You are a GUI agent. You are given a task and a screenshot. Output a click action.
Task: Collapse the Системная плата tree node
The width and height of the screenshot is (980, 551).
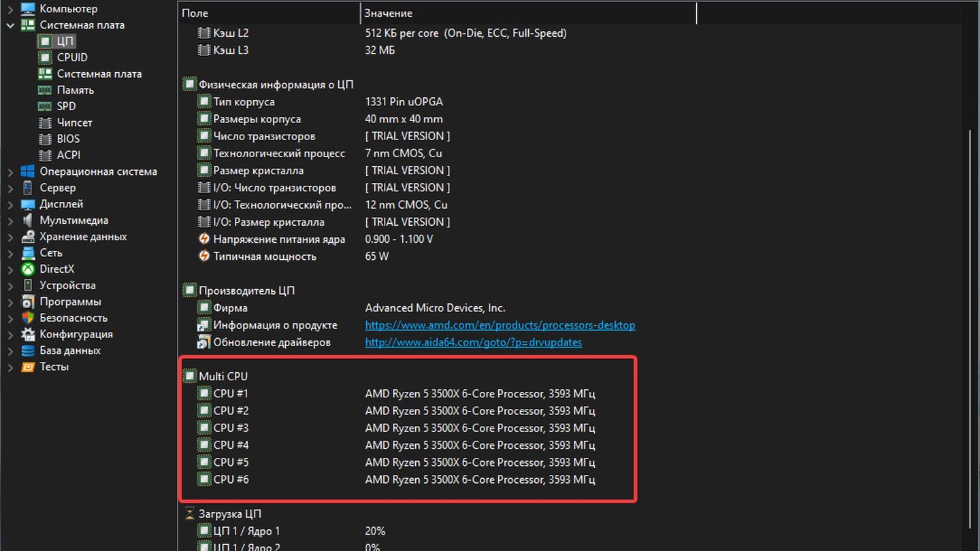10,25
